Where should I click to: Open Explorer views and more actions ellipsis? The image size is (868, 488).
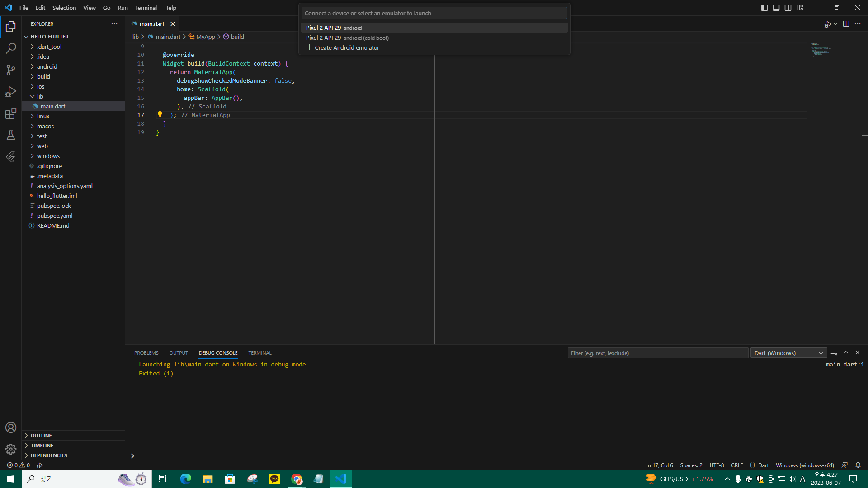[114, 24]
